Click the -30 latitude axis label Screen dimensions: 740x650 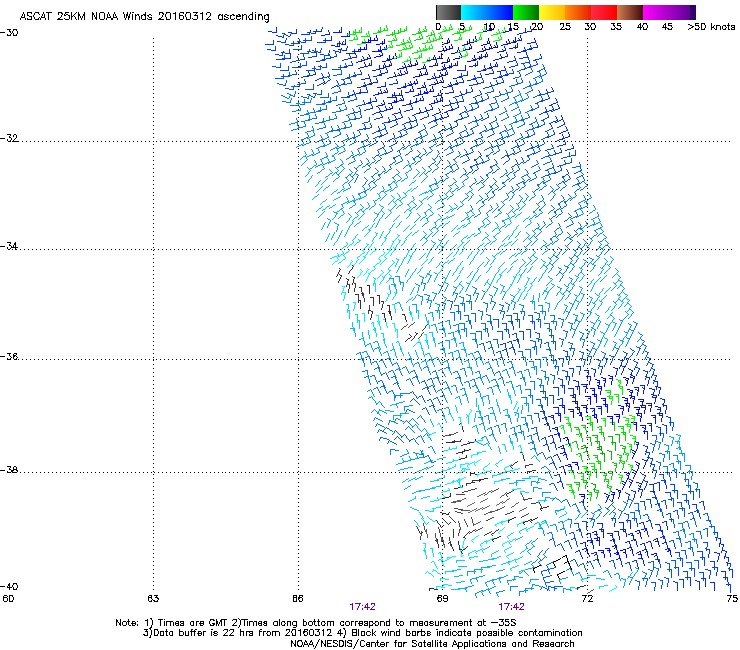click(x=9, y=33)
